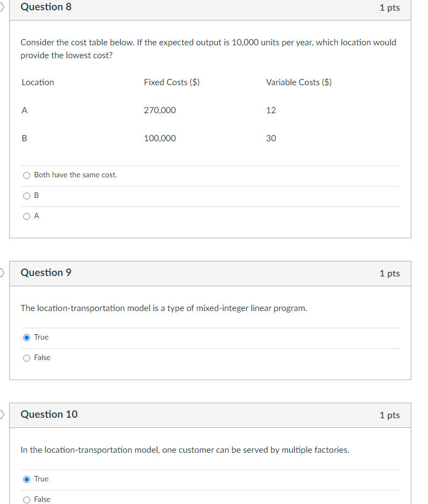
Task: Click the "Location" column header
Action: point(37,82)
